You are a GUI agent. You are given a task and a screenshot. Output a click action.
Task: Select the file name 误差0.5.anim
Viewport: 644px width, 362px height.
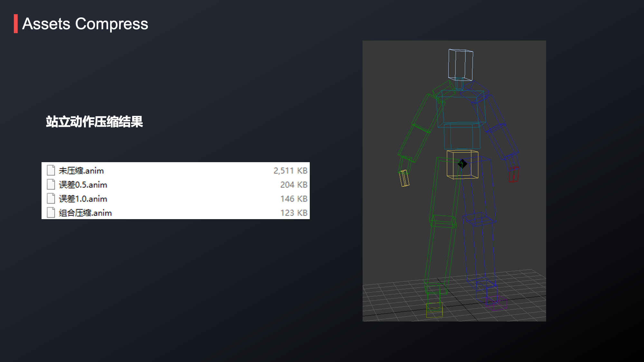click(x=83, y=185)
